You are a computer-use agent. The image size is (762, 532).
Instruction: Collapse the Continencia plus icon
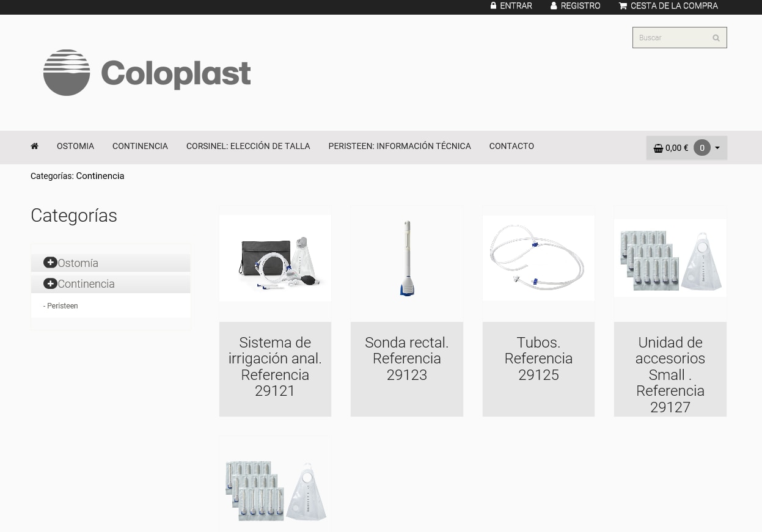click(x=50, y=283)
